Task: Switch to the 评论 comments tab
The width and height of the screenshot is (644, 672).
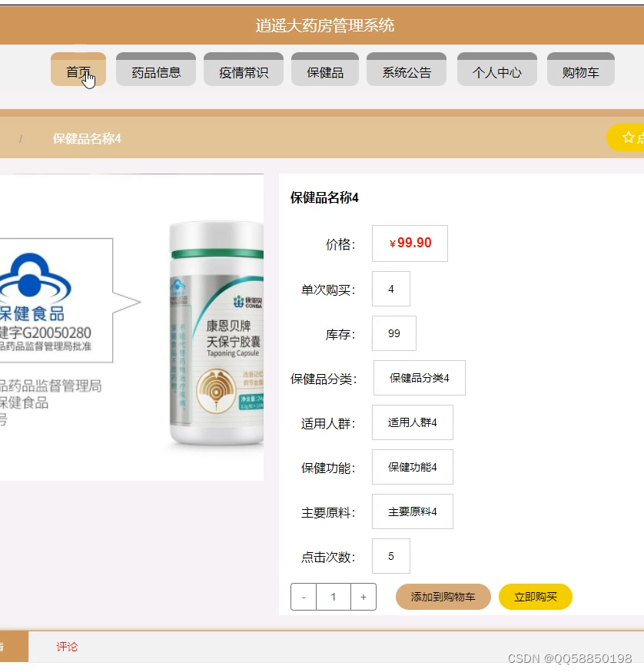Action: click(x=67, y=647)
